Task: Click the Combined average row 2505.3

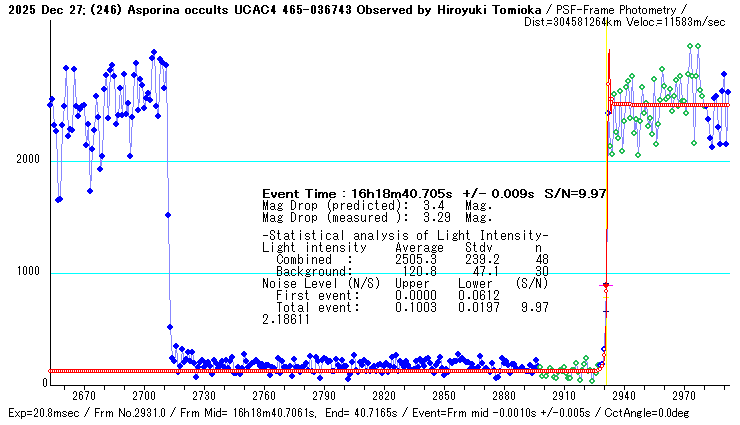Action: [x=405, y=259]
